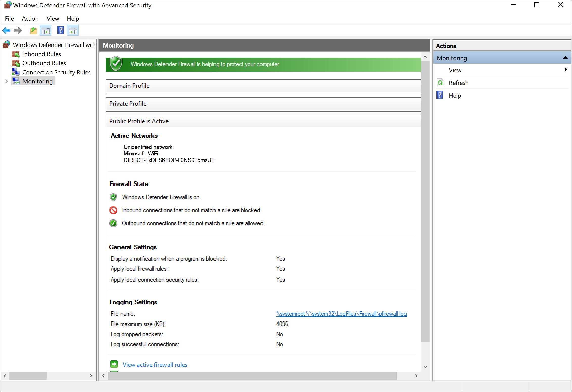Click the blue Help toolbar icon
Screen dimensions: 572x392
[x=61, y=31]
